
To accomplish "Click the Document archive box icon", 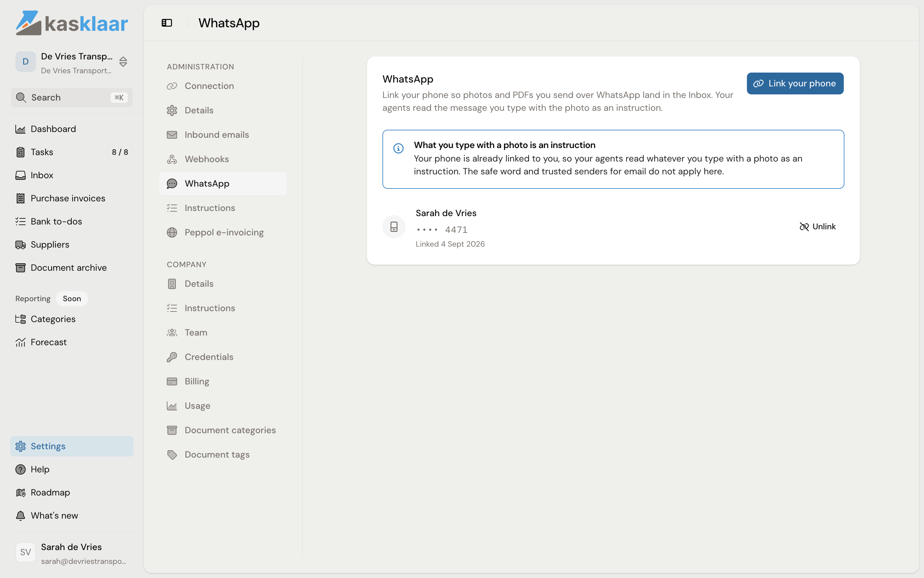I will click(20, 267).
